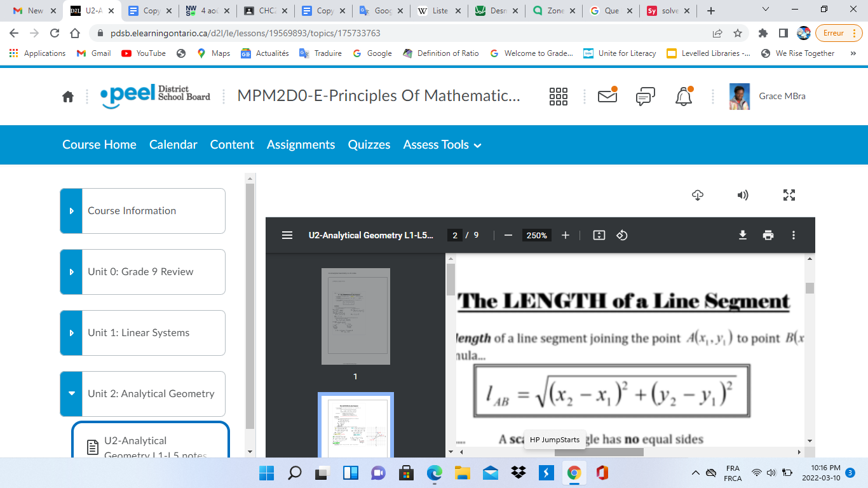The width and height of the screenshot is (868, 488).
Task: Open the Assess Tools dropdown menu
Action: click(x=442, y=145)
